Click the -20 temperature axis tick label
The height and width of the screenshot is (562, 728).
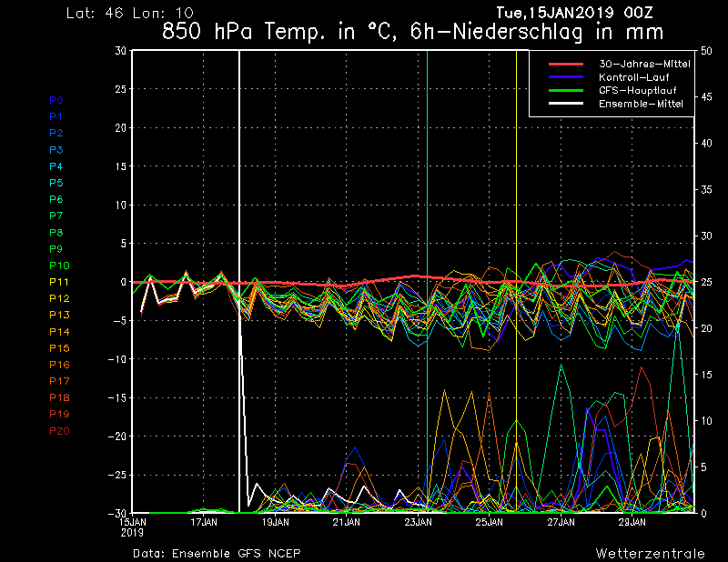[117, 437]
